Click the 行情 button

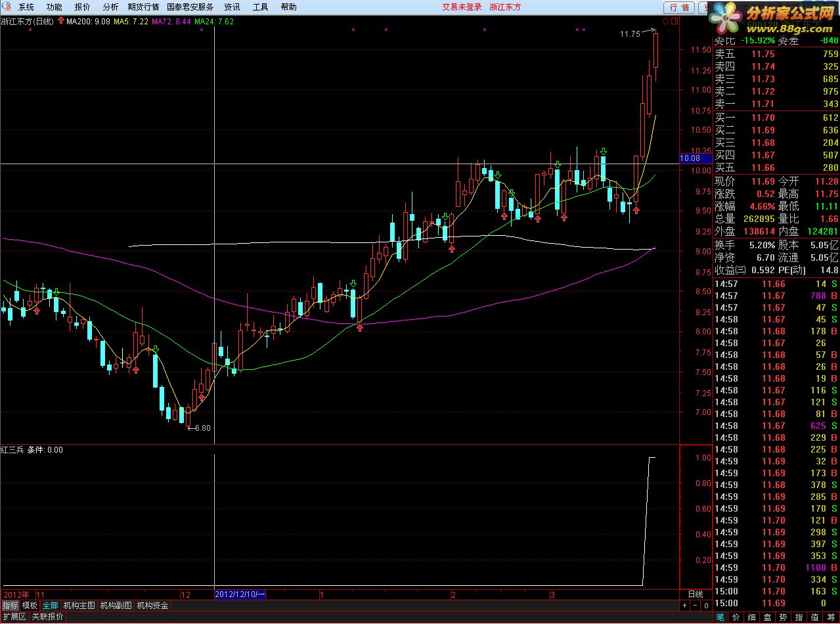[x=679, y=7]
